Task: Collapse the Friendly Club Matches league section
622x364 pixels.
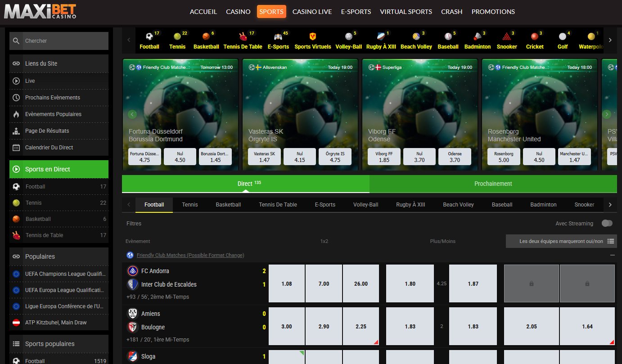Action: 613,255
